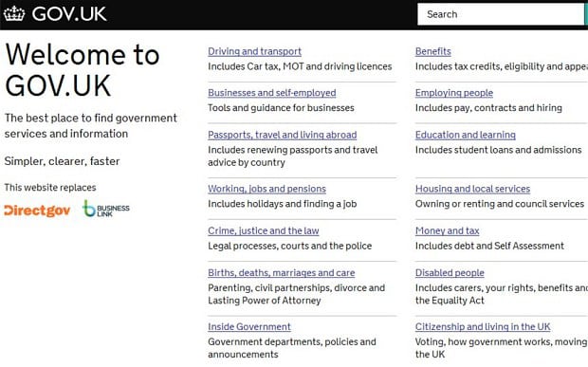Click the Search input field
This screenshot has width=588, height=367.
(501, 14)
